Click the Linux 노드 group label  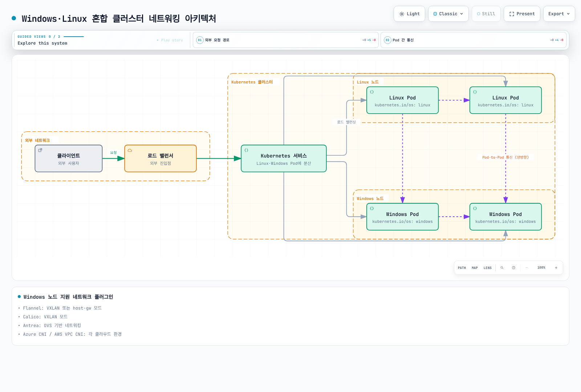[x=367, y=82]
